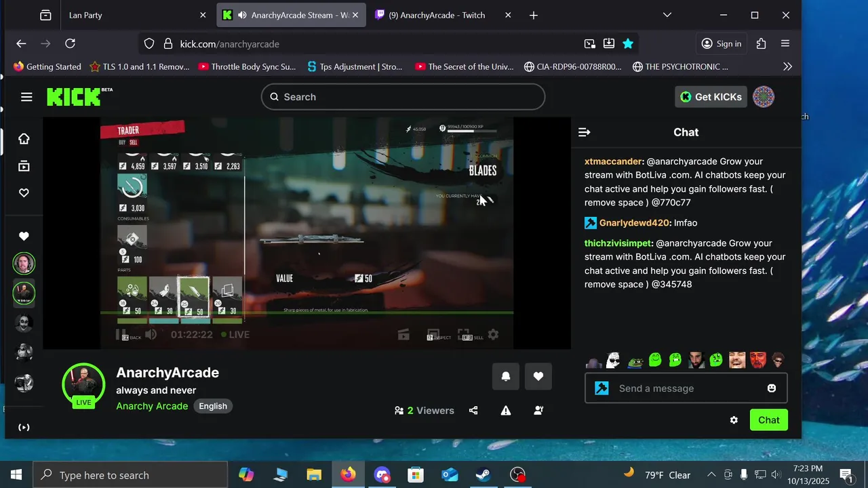868x488 pixels.
Task: Open the Getting Started bookmark
Action: tap(47, 66)
